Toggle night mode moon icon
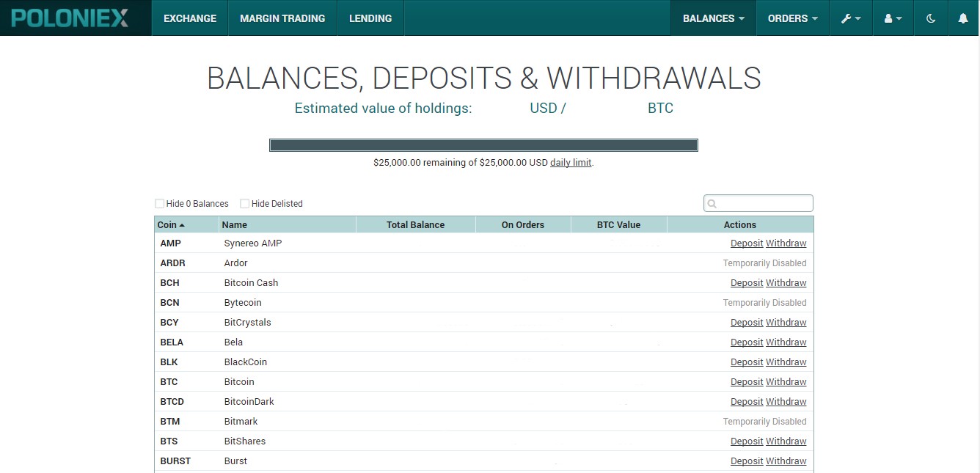 [931, 18]
